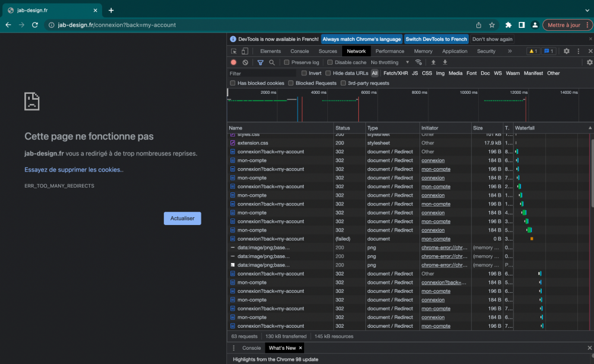Toggle the network filter funnel icon
Viewport: 594px width, 364px height.
pyautogui.click(x=260, y=62)
